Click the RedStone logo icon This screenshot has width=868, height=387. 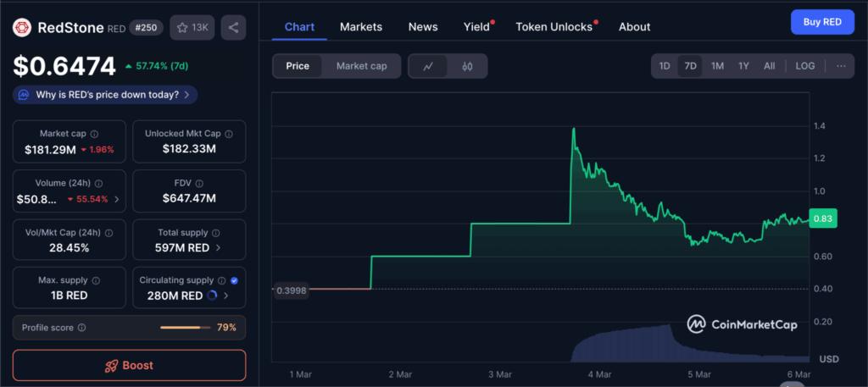(22, 27)
